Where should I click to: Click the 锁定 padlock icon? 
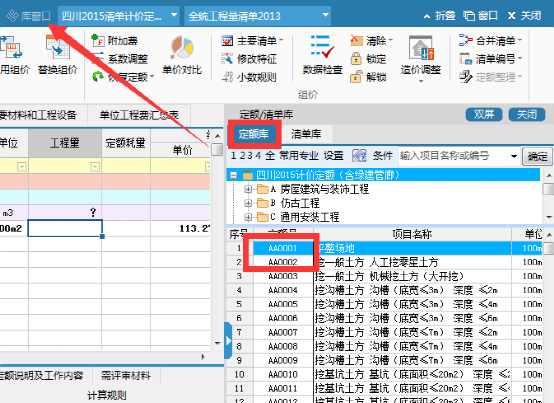pyautogui.click(x=356, y=59)
